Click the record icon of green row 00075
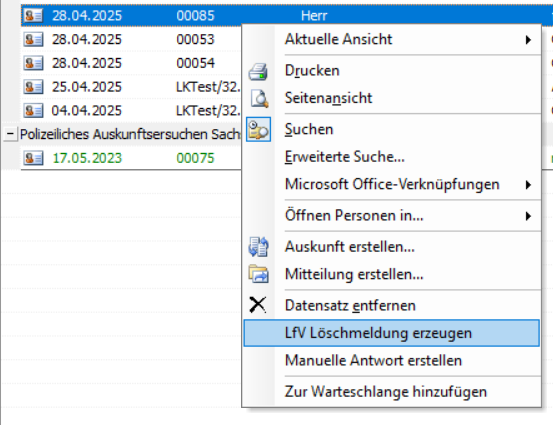Viewport: 553px width, 425px height. pos(33,158)
